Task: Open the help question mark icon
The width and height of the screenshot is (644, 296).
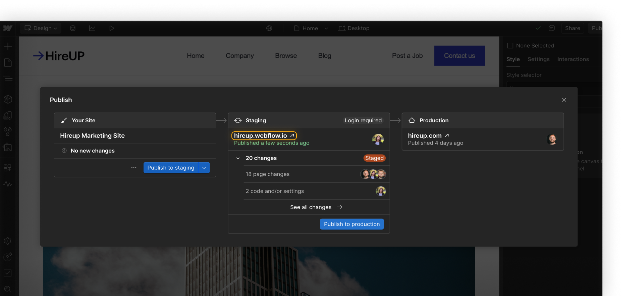Action: 8,257
